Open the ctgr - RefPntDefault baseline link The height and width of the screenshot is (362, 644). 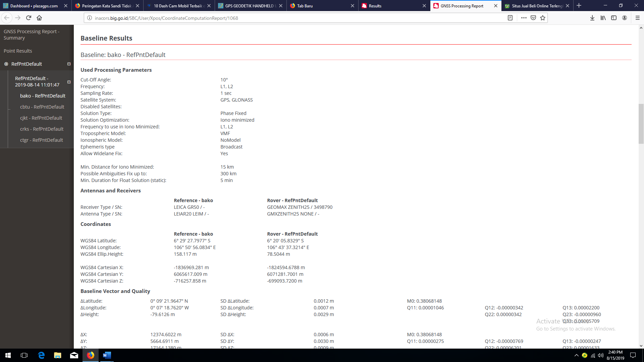(41, 140)
